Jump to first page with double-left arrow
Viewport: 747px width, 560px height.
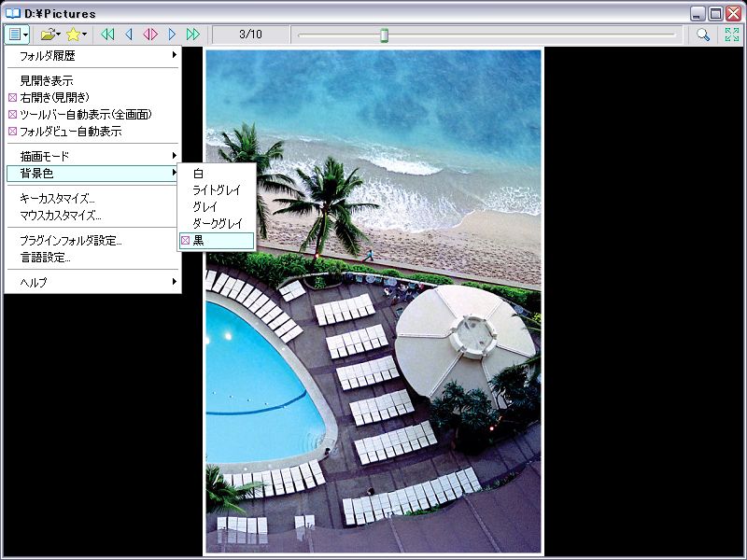(x=107, y=35)
